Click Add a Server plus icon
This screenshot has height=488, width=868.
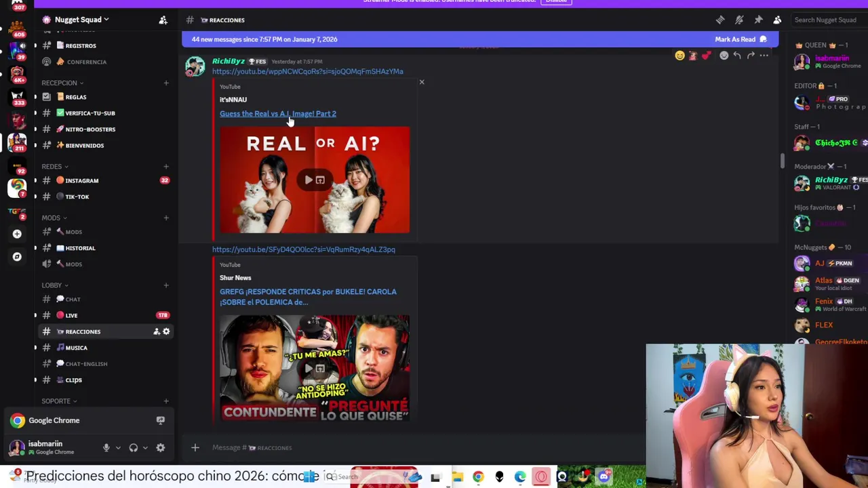pyautogui.click(x=17, y=234)
